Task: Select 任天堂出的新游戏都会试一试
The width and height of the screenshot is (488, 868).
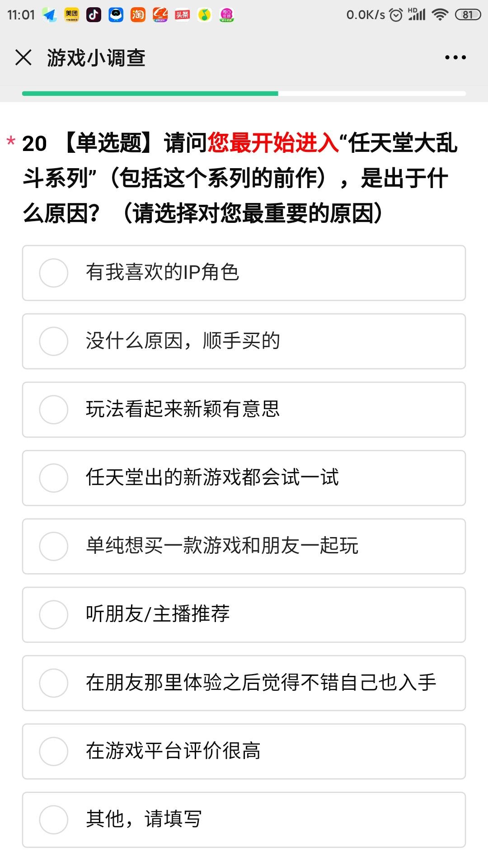Action: [54, 478]
